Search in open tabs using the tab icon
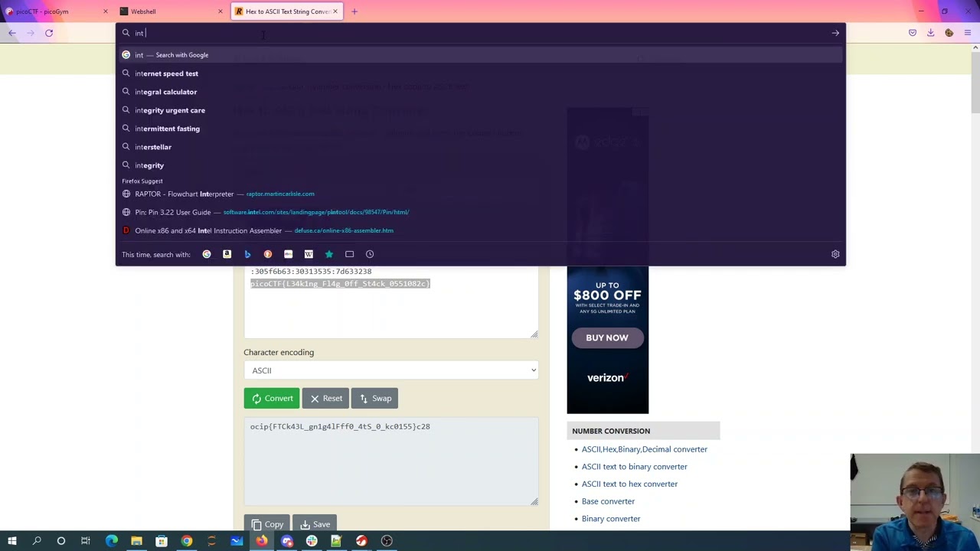This screenshot has width=980, height=551. 349,254
